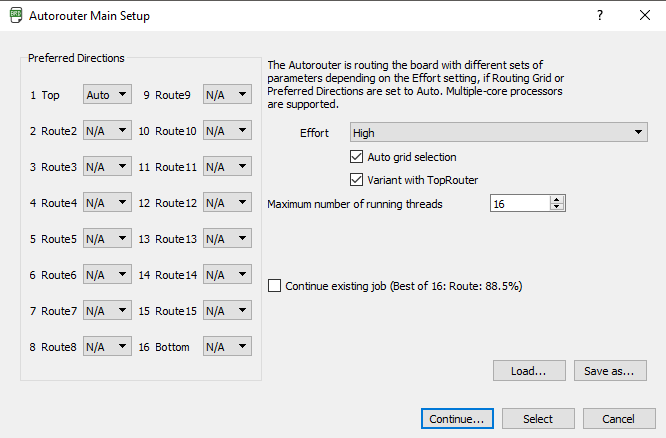
Task: Cancel the Autorouter setup dialog
Action: click(619, 419)
